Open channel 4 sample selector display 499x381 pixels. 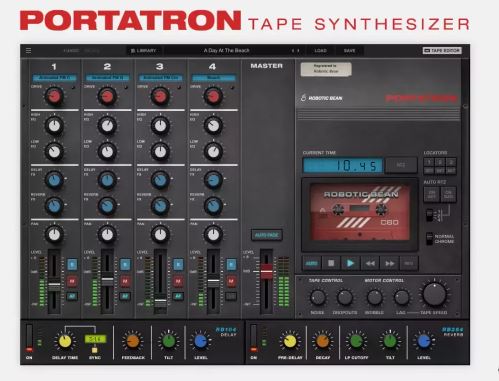[214, 78]
